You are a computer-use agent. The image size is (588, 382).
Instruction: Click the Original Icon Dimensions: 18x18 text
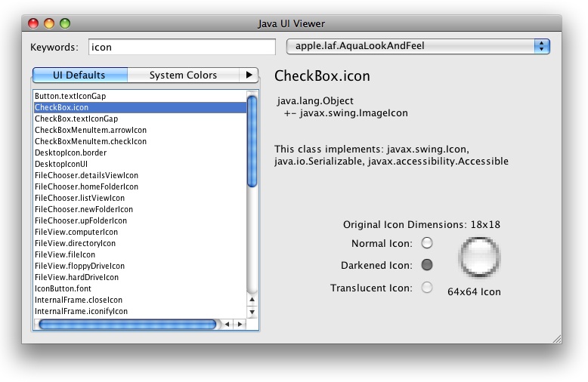pos(422,225)
